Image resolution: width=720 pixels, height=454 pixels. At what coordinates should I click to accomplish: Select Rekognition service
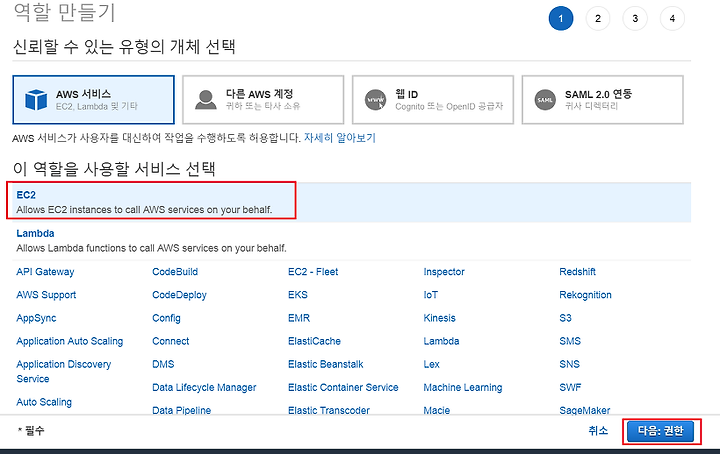[x=585, y=295]
